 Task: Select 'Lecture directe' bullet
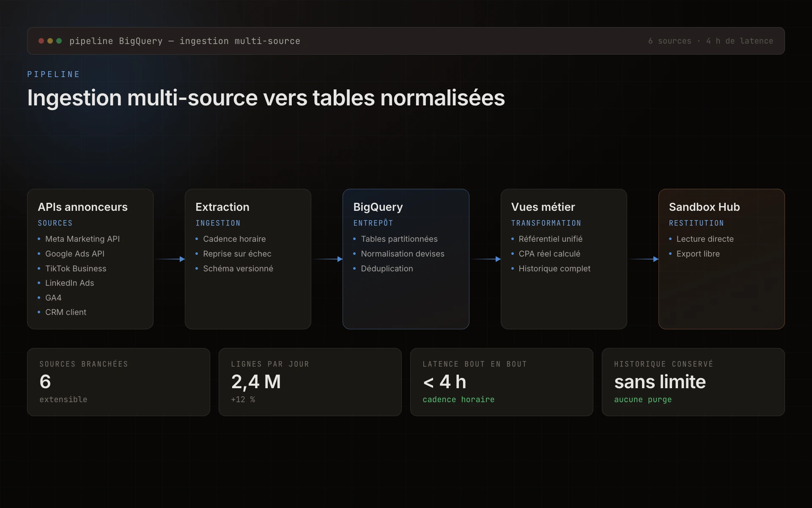(x=705, y=239)
